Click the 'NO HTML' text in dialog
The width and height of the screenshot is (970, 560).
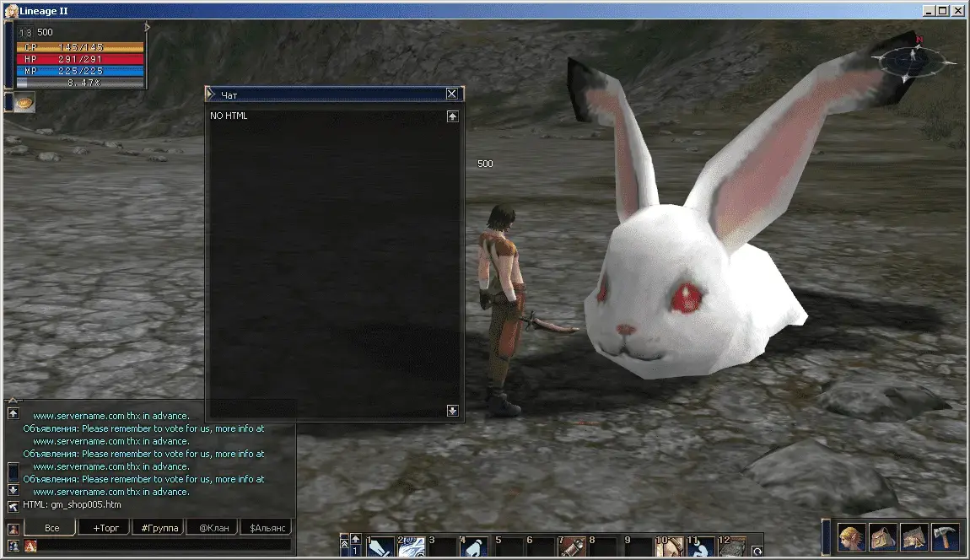(229, 116)
